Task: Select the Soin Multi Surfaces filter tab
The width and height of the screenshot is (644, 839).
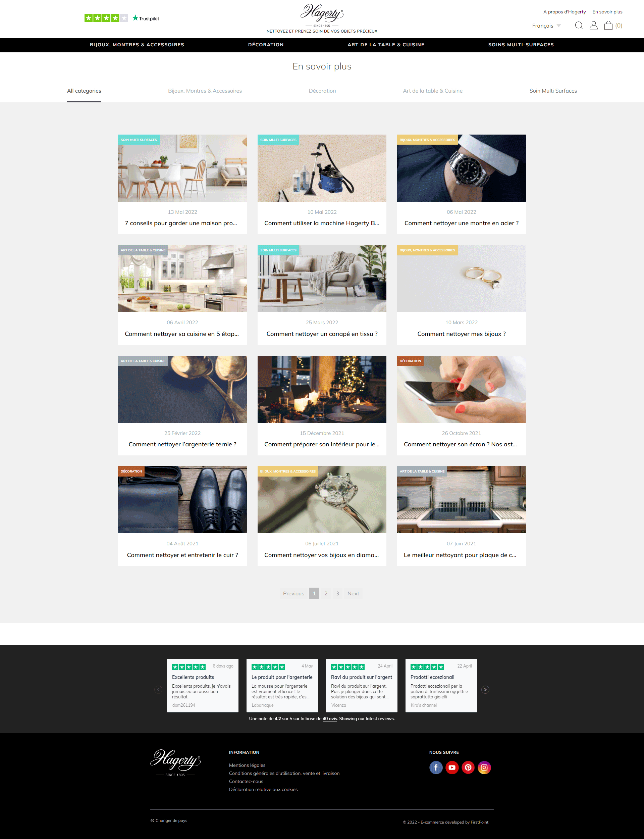Action: pyautogui.click(x=553, y=91)
